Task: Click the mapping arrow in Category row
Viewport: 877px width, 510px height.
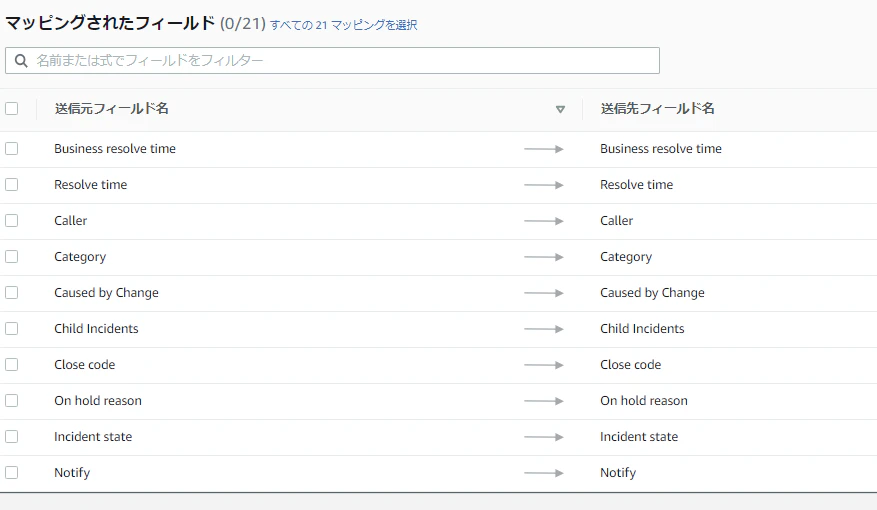Action: pos(544,257)
